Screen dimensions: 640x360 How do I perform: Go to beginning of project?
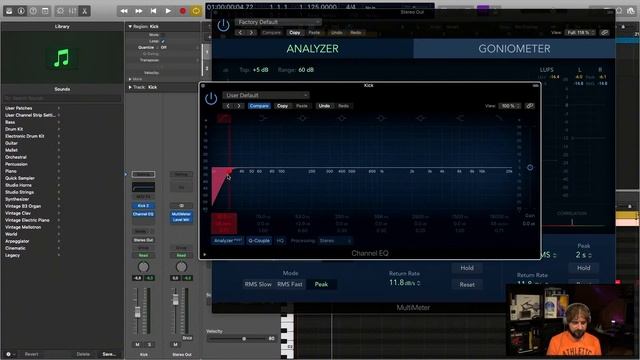[x=153, y=11]
